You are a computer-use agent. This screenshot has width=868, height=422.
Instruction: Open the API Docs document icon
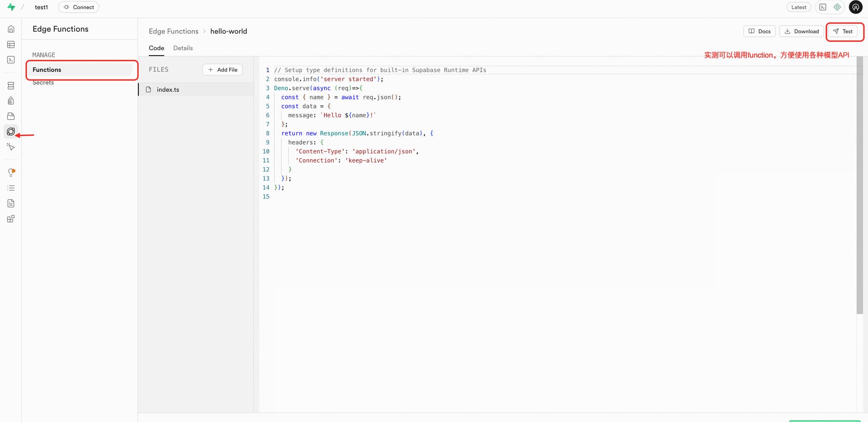coord(11,203)
